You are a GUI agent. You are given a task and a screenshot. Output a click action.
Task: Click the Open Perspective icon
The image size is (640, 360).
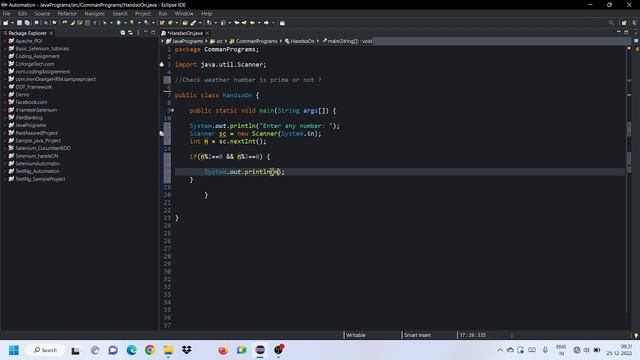click(624, 23)
